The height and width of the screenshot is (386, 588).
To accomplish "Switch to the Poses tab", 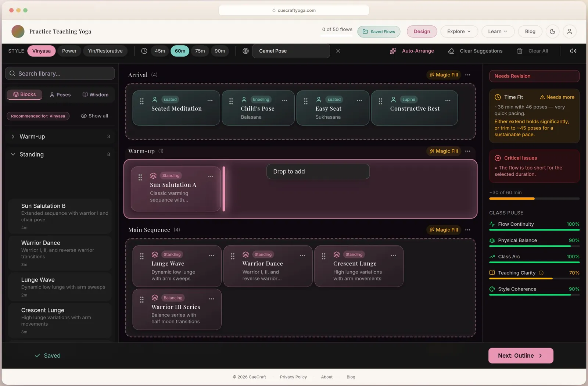I will point(60,95).
